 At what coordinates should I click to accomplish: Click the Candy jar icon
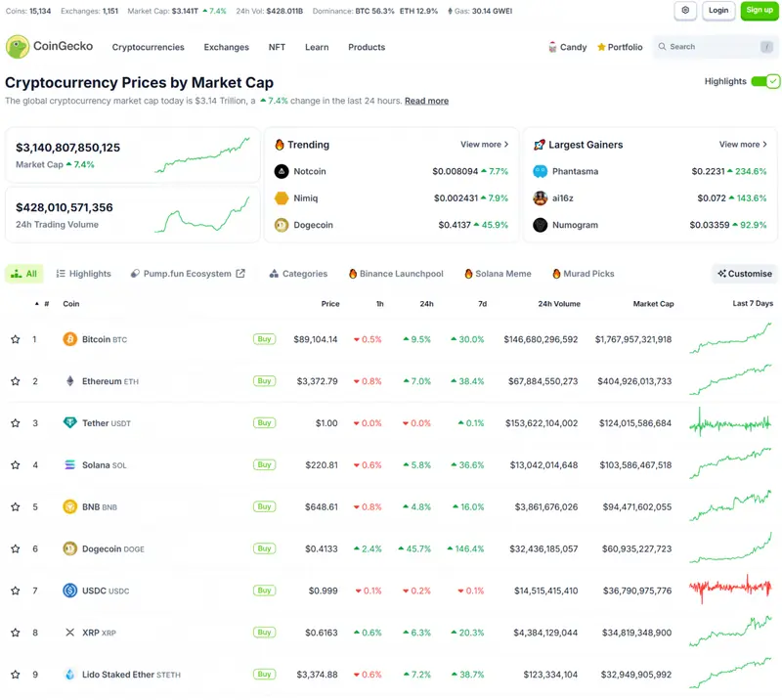[x=552, y=47]
